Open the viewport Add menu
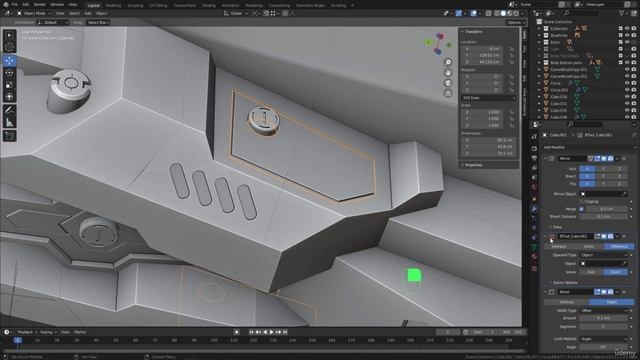Viewport: 640px width, 360px height. click(x=88, y=13)
